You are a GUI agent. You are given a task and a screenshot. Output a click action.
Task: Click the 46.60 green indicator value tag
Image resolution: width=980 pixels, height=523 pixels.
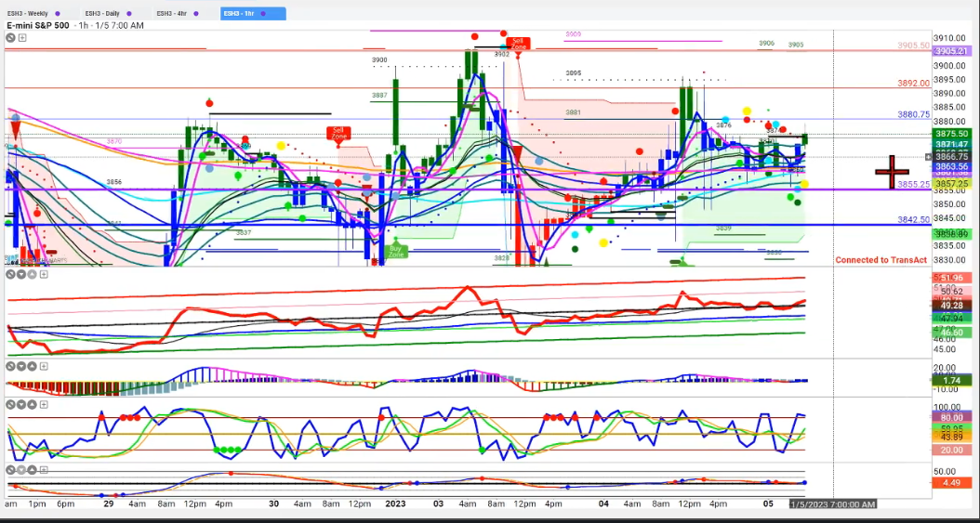click(x=951, y=333)
